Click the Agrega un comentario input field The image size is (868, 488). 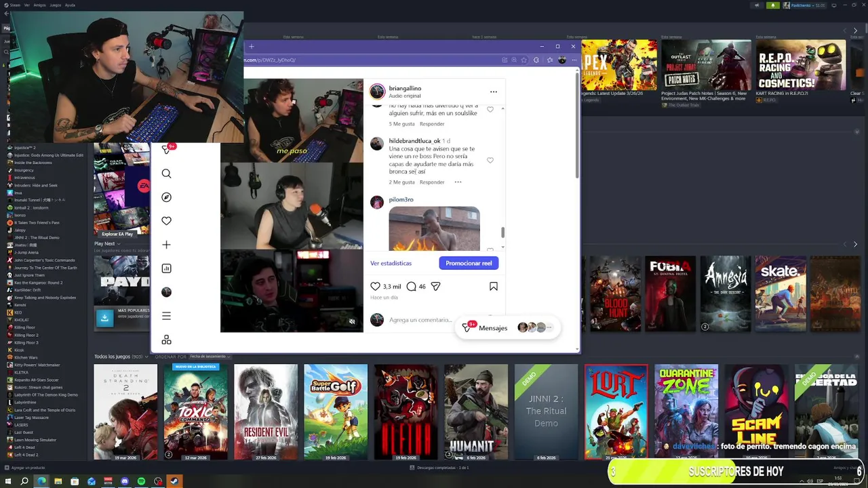pyautogui.click(x=420, y=320)
